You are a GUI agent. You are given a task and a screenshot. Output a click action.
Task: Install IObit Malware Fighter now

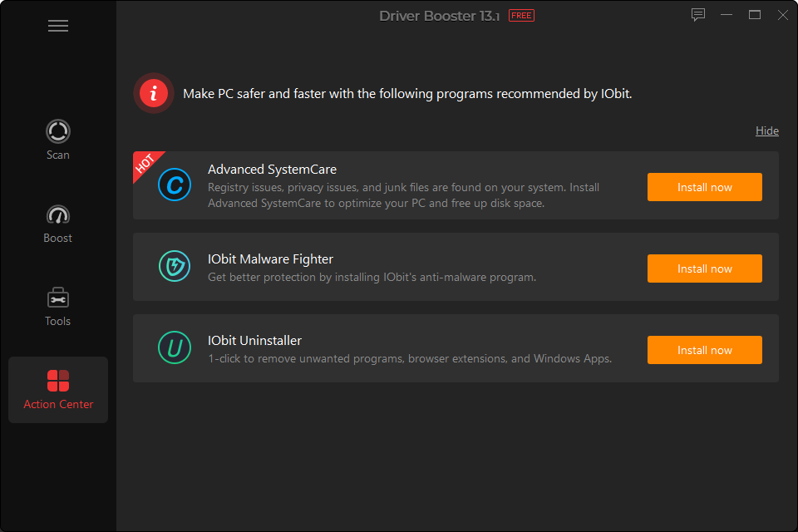(704, 268)
